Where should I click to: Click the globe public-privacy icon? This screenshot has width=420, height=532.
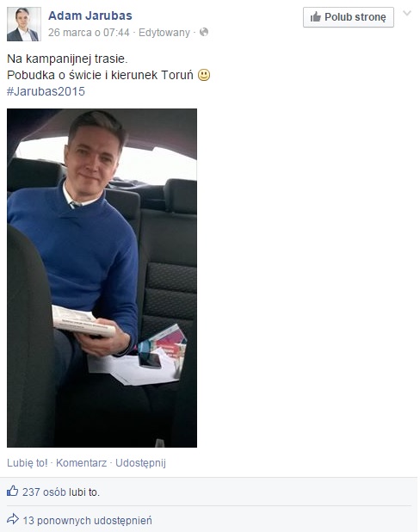204,32
